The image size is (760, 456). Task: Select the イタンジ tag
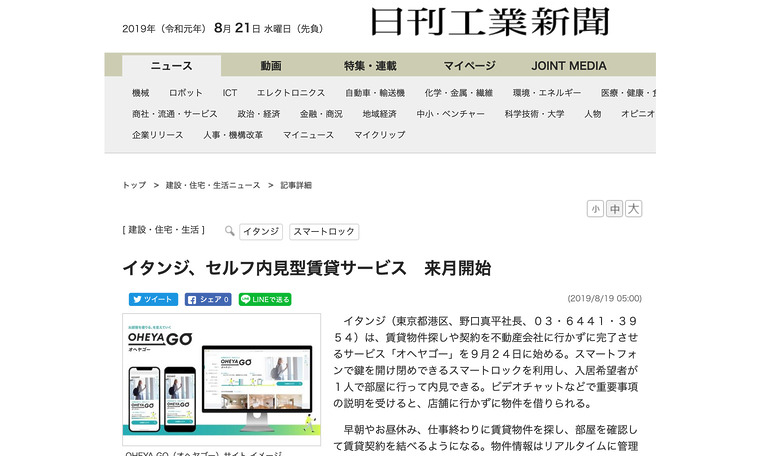260,231
